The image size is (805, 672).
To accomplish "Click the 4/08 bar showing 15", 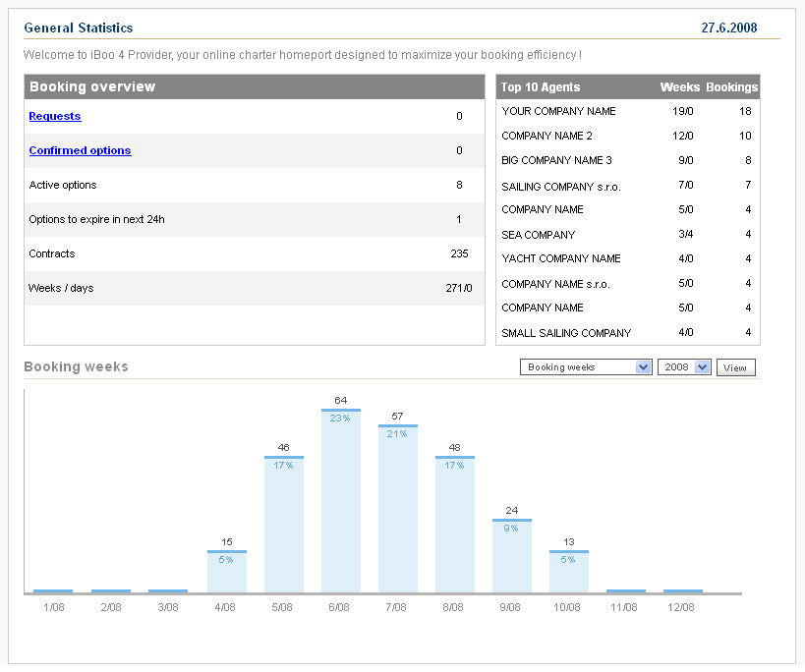I will tap(226, 572).
